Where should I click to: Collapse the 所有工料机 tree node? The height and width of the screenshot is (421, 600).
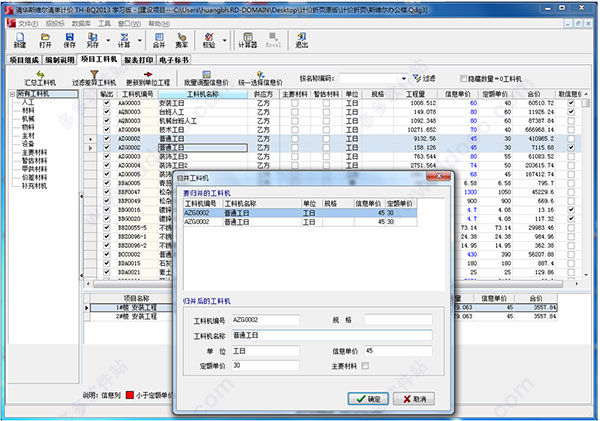(x=12, y=94)
